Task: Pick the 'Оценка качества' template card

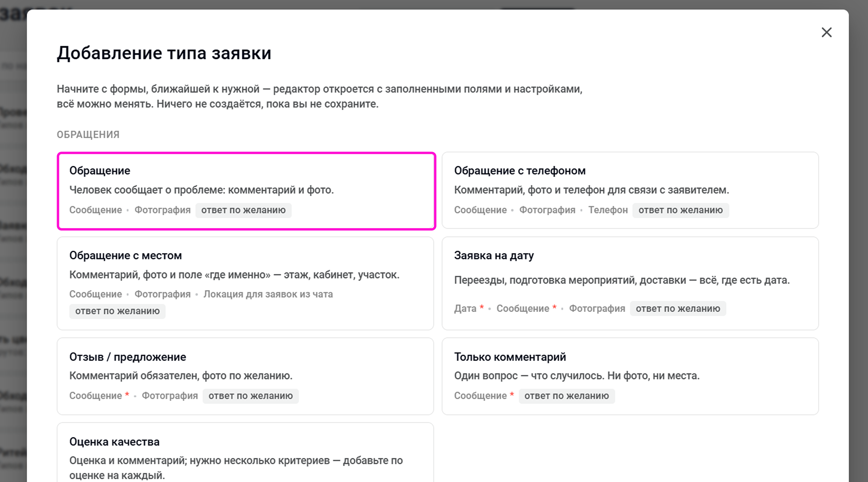Action: pos(245,452)
